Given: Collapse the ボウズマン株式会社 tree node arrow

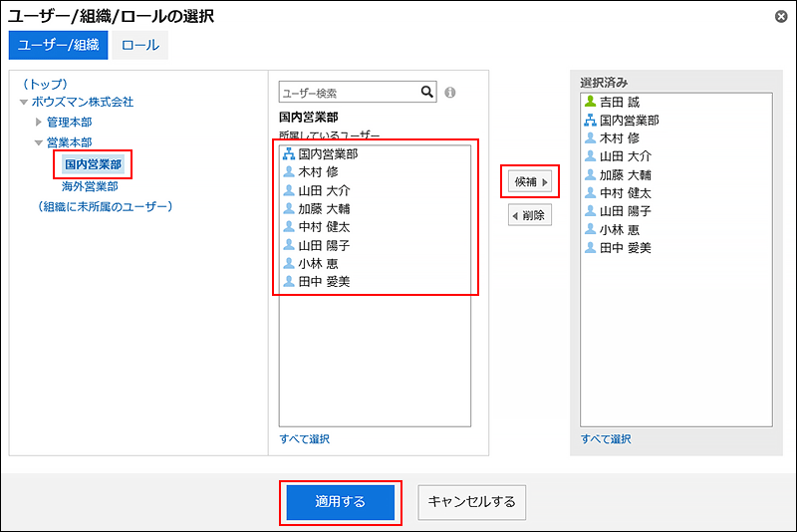Looking at the screenshot, I should tap(23, 103).
